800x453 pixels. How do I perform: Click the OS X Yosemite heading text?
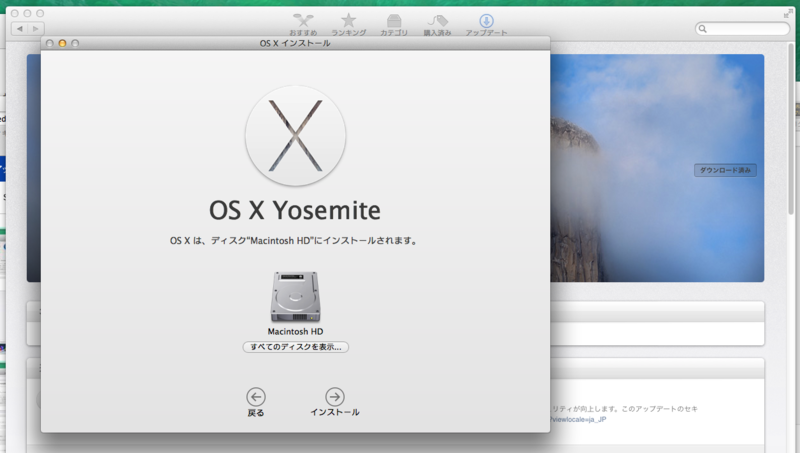pyautogui.click(x=295, y=210)
